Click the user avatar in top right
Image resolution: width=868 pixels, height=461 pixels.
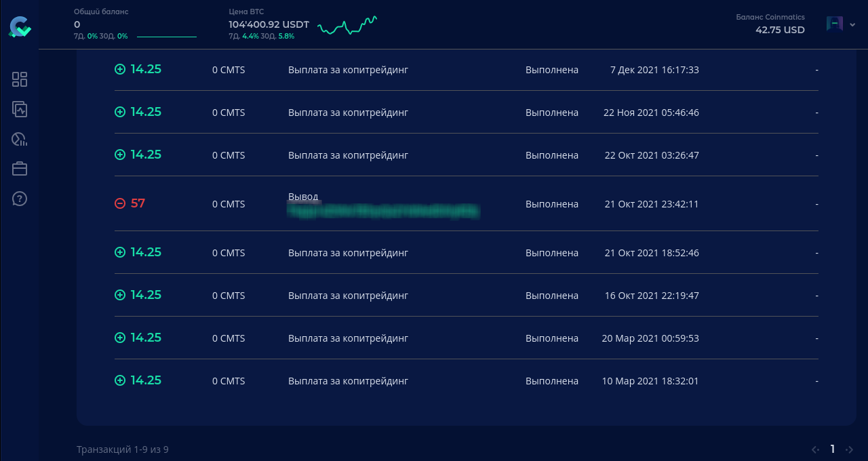coord(834,24)
